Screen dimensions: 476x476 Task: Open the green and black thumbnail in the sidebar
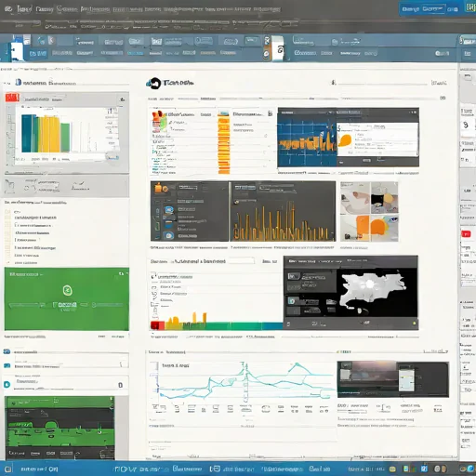tap(59, 428)
